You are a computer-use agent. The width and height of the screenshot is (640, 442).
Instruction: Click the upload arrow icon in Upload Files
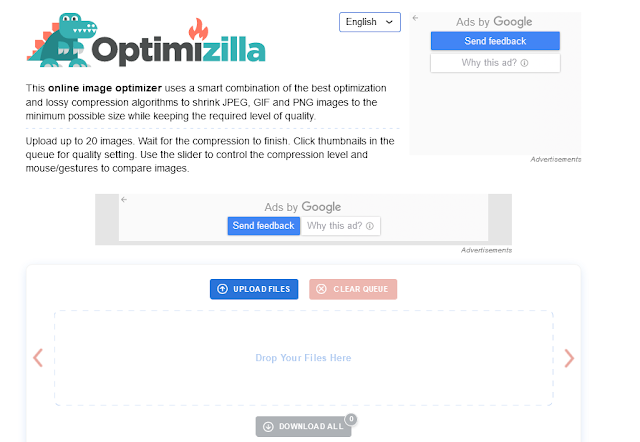(x=222, y=289)
